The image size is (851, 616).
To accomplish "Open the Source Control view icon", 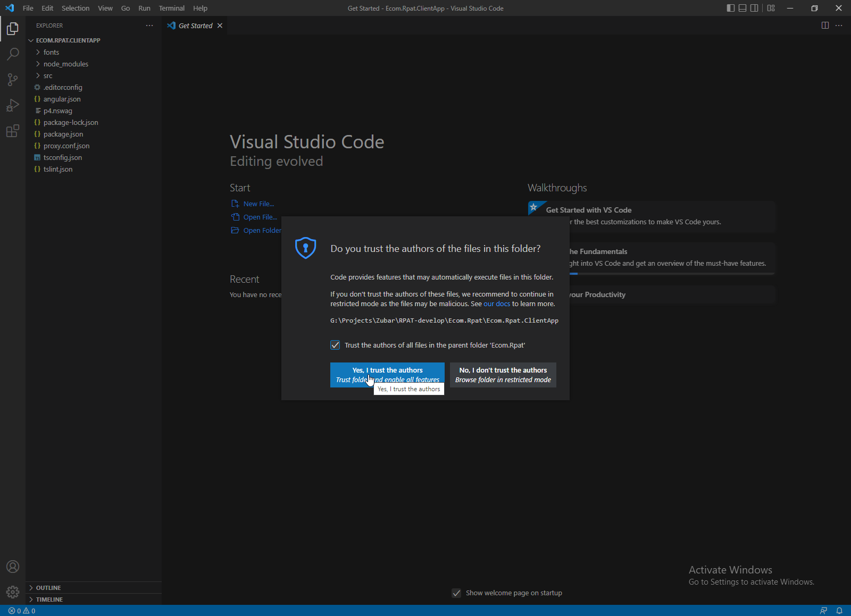I will click(13, 79).
